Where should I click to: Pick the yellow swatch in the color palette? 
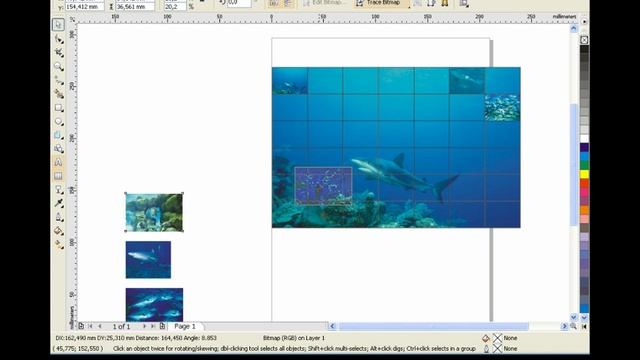pos(584,174)
